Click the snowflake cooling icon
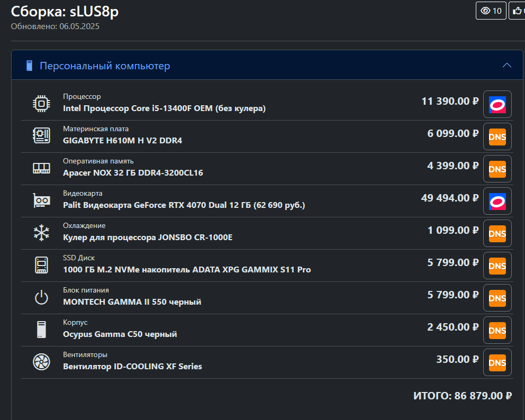 41,233
